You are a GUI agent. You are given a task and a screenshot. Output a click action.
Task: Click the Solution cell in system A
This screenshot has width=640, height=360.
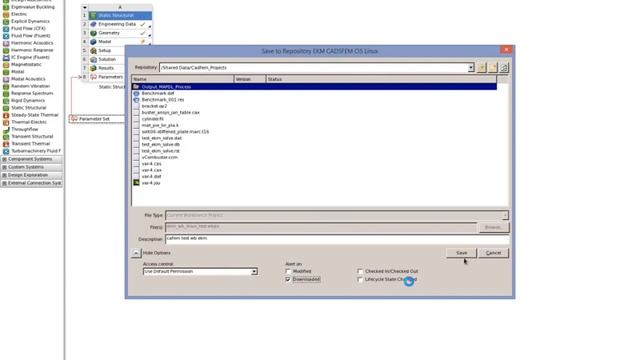pos(107,60)
